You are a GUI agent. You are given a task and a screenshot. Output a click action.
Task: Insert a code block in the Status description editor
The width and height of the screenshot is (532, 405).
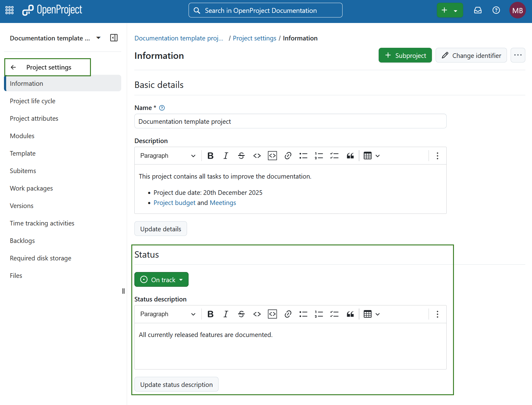pyautogui.click(x=272, y=314)
